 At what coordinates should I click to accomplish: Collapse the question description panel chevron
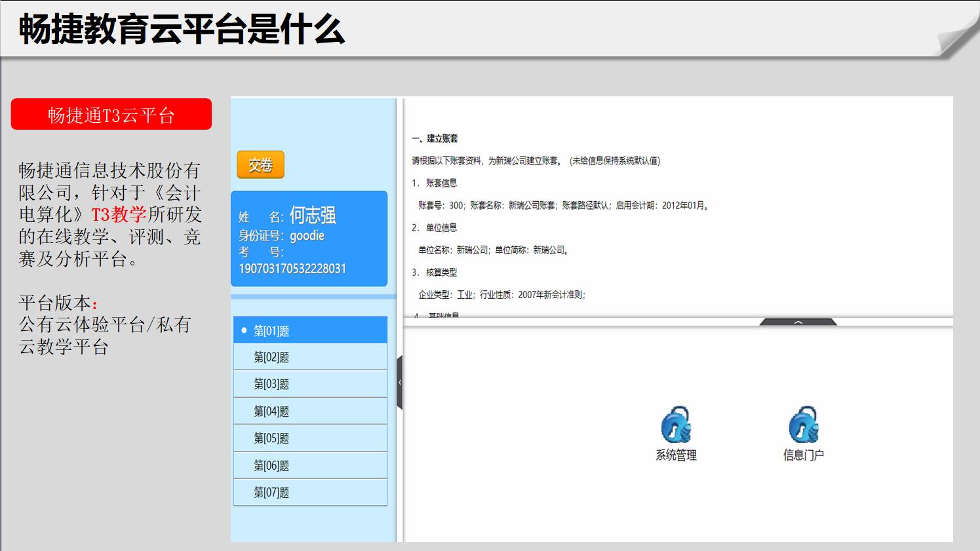[798, 322]
